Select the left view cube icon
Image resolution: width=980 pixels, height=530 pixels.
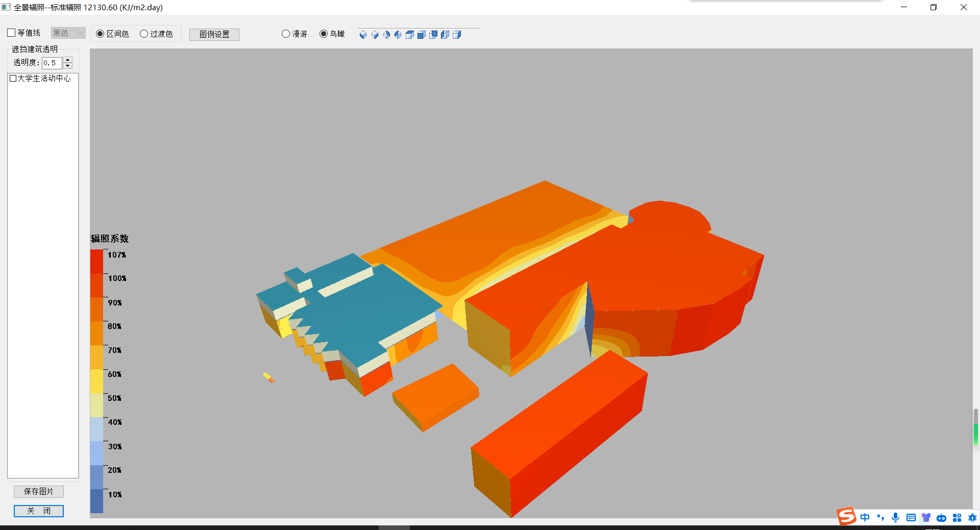point(445,35)
